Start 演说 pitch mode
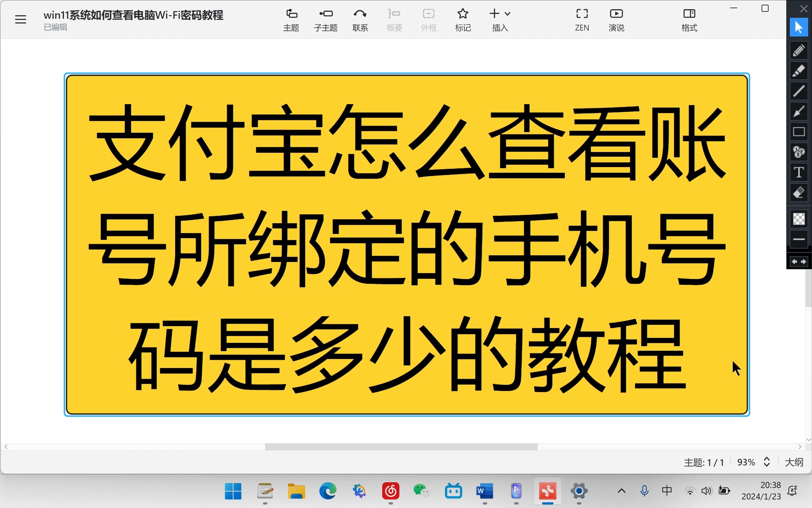812x508 pixels. (x=616, y=20)
